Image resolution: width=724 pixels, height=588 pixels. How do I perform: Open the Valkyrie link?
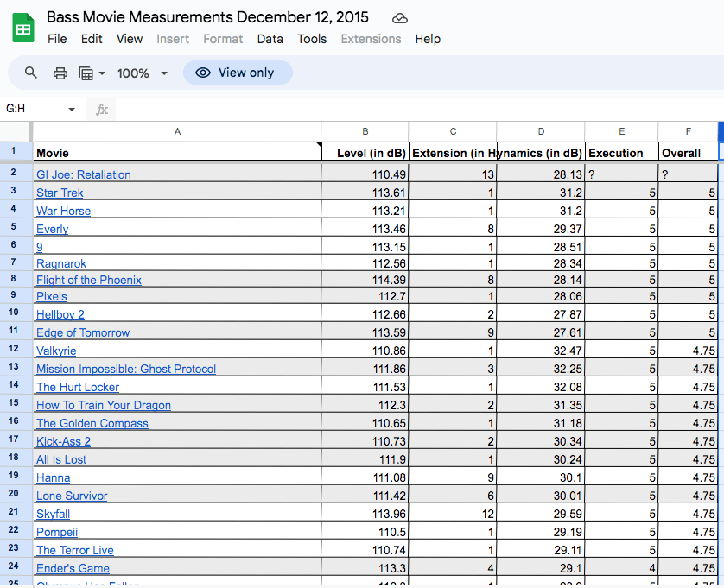point(56,351)
